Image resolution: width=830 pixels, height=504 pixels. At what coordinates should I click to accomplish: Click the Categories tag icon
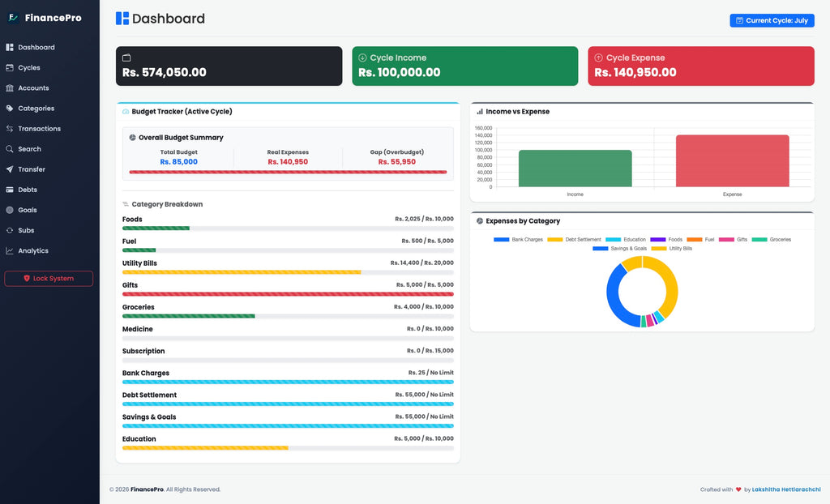[10, 108]
